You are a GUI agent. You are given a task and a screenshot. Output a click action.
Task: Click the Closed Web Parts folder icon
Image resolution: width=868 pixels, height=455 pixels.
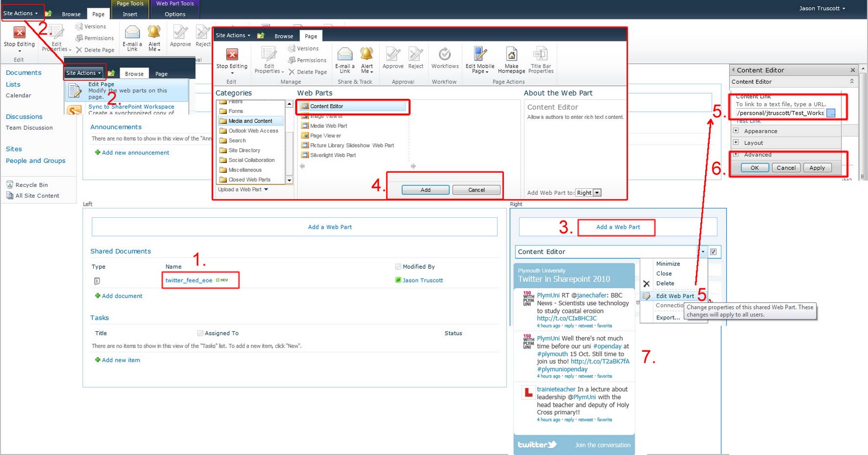point(223,180)
